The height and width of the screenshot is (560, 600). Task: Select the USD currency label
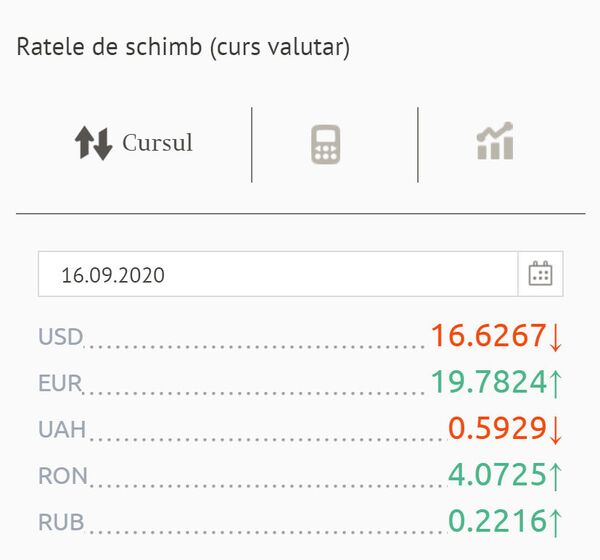pyautogui.click(x=60, y=337)
